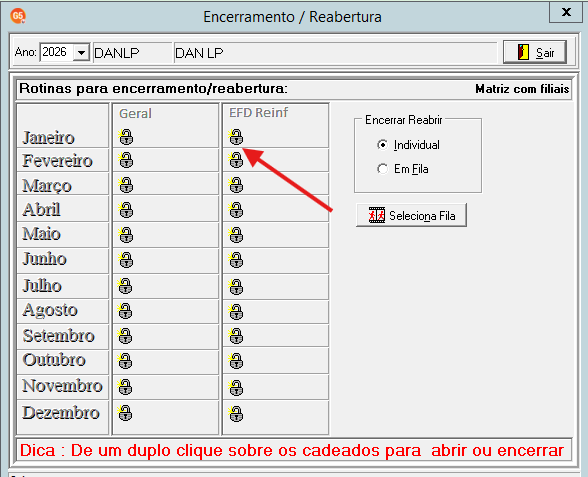Close the Encerramento / Reabertura window
The image size is (588, 477).
[x=566, y=12]
